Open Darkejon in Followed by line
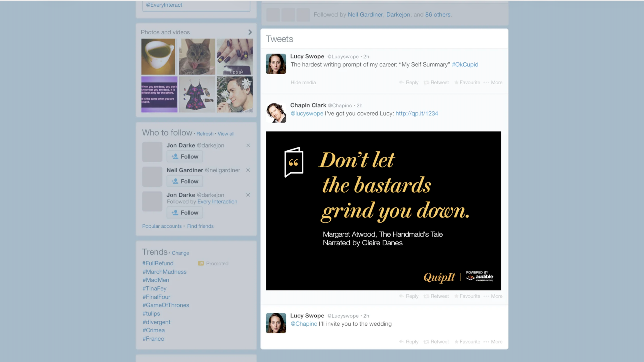 398,15
